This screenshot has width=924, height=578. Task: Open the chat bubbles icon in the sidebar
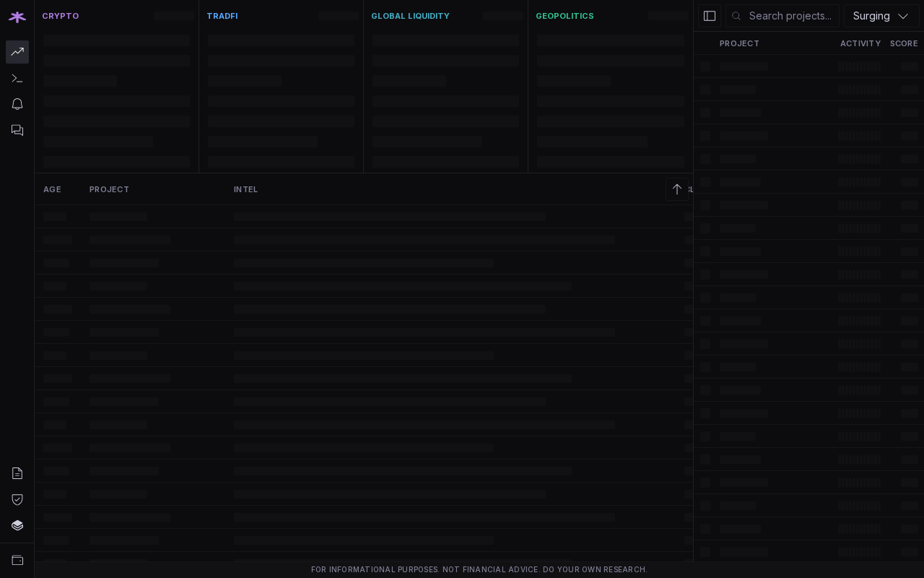coord(17,130)
